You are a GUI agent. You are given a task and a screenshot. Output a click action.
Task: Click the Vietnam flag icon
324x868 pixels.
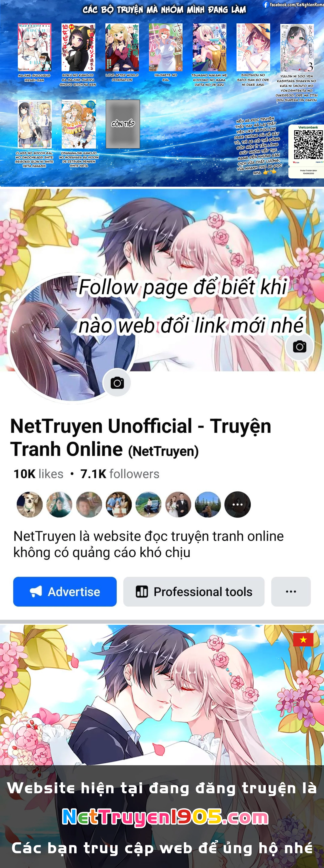tap(303, 639)
